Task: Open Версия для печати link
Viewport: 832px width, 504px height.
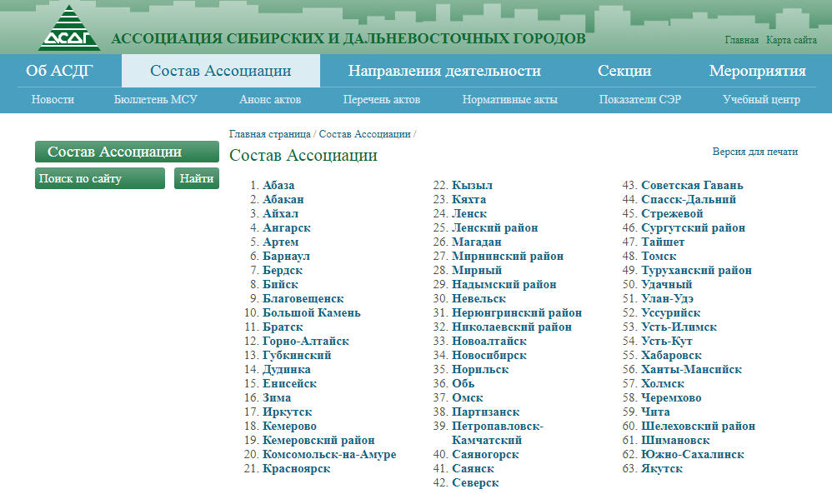Action: [x=755, y=152]
